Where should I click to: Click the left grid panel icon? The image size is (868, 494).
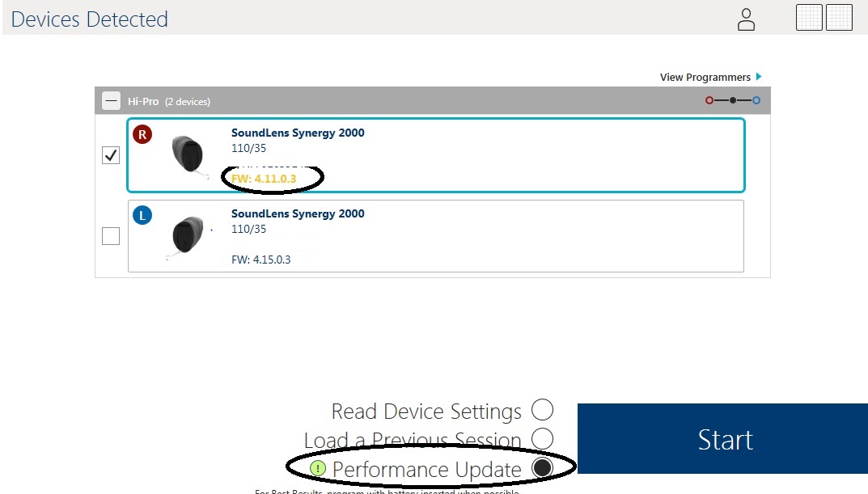[x=809, y=18]
